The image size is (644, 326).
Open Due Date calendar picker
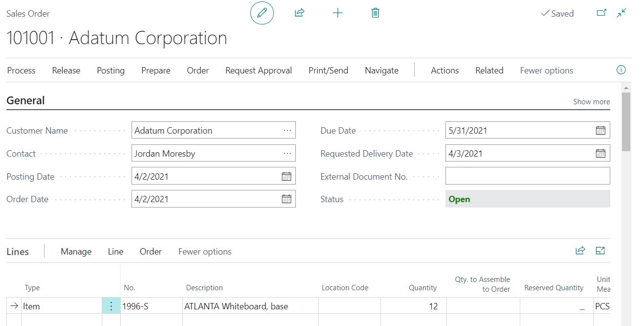point(600,130)
